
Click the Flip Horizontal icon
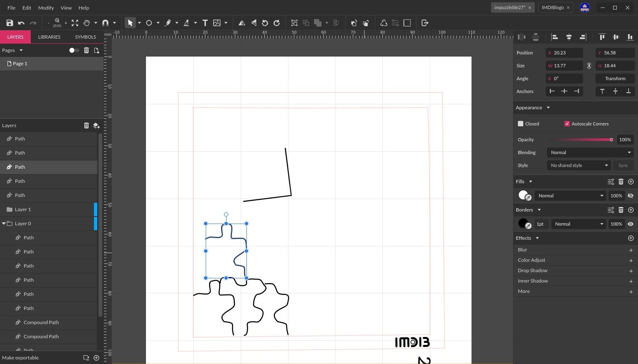[x=241, y=23]
